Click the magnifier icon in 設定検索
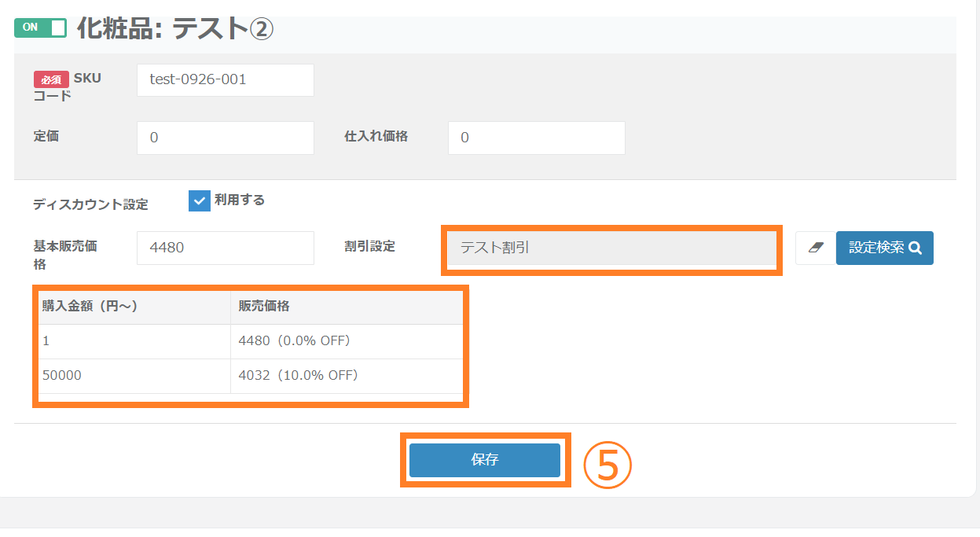 (x=915, y=248)
